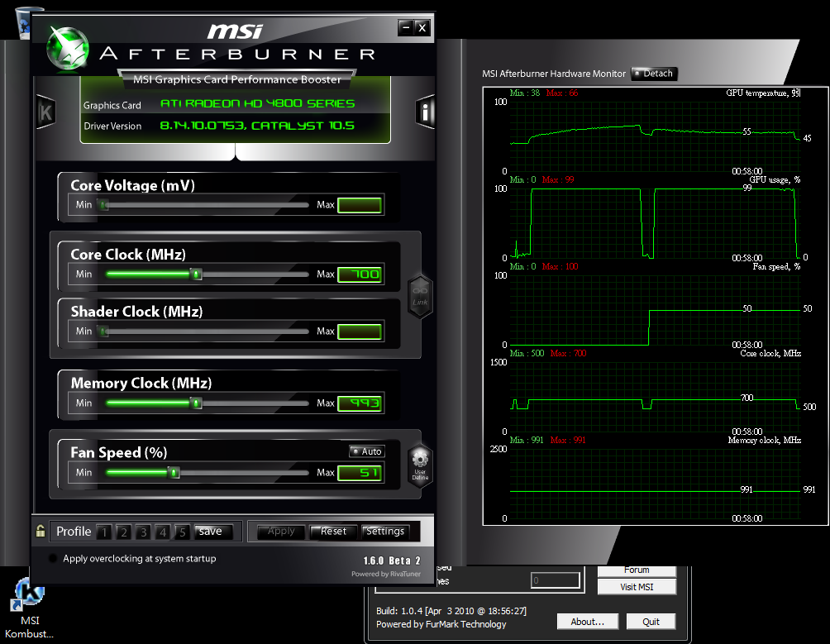
Task: Click the Core Voltage slider handle
Action: (x=104, y=205)
